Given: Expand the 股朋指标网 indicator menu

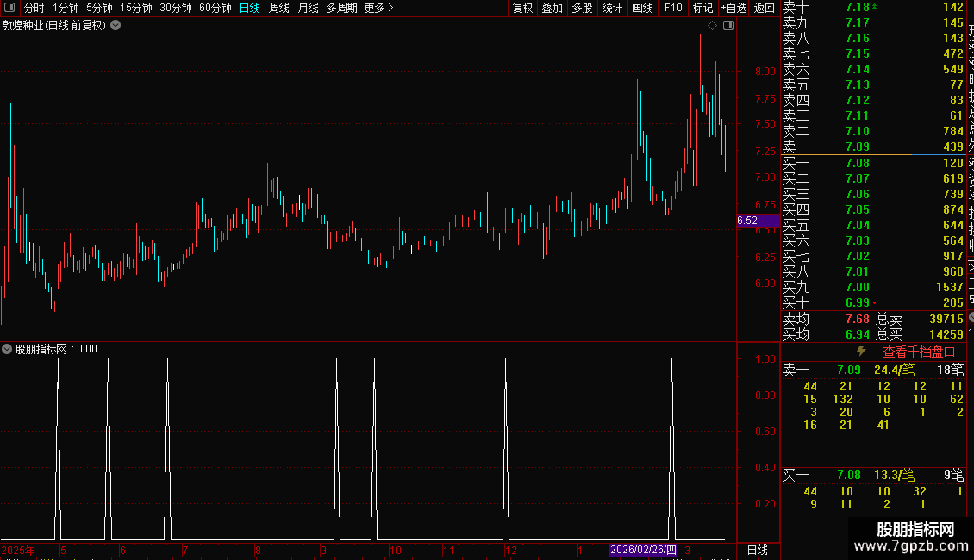Looking at the screenshot, I should click(x=7, y=349).
